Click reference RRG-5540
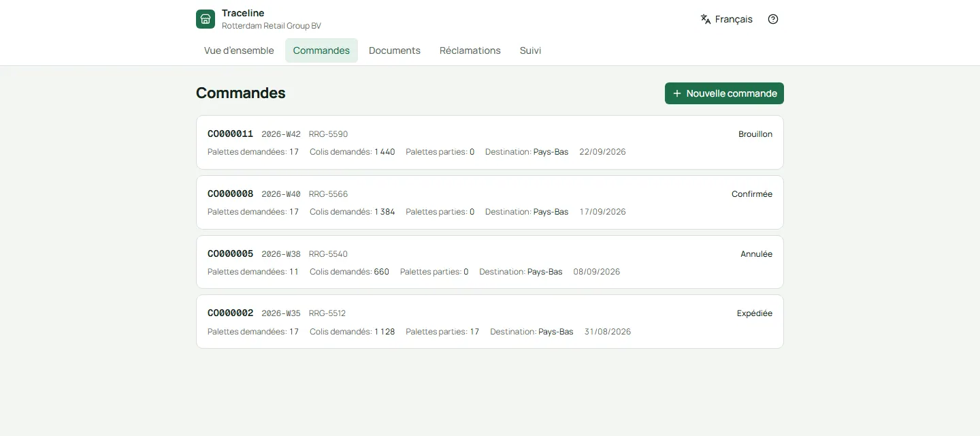 [328, 254]
